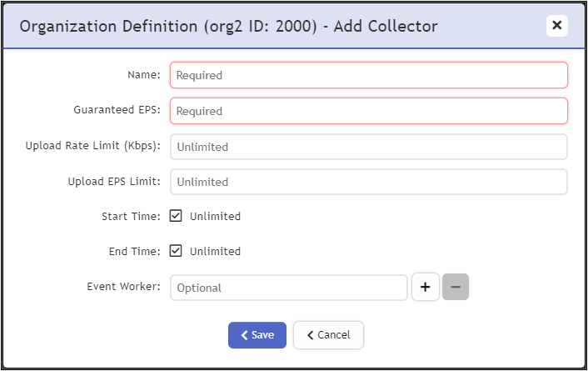Click the minus icon beside Event Worker

pyautogui.click(x=456, y=287)
